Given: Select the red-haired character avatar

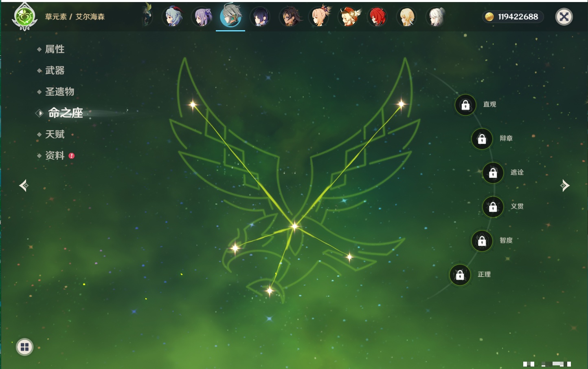Looking at the screenshot, I should pos(377,17).
